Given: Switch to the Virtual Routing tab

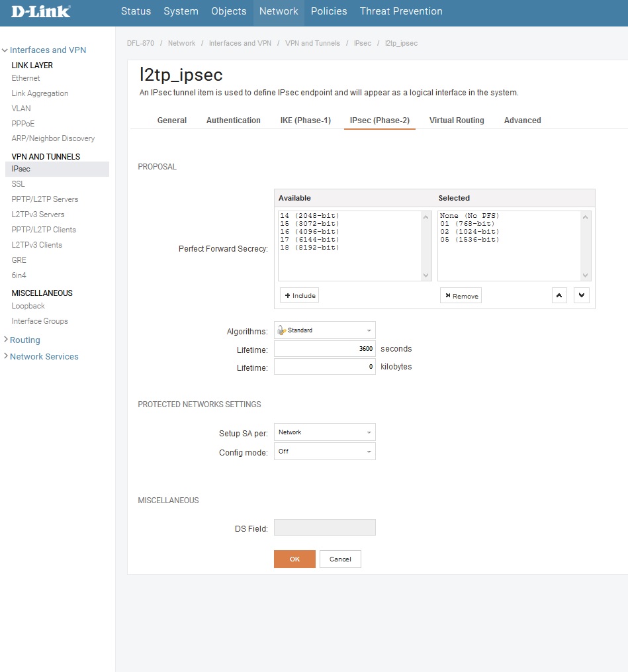Looking at the screenshot, I should [x=456, y=120].
